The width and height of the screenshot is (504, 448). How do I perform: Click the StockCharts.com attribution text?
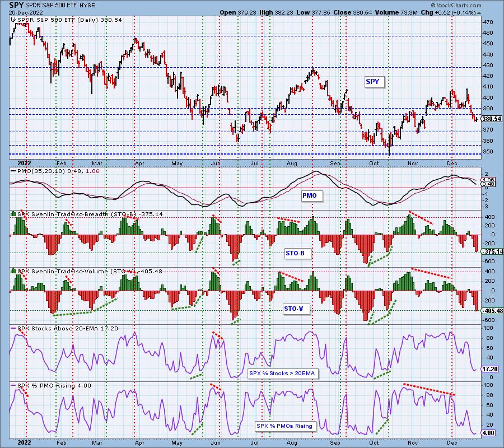pyautogui.click(x=456, y=5)
